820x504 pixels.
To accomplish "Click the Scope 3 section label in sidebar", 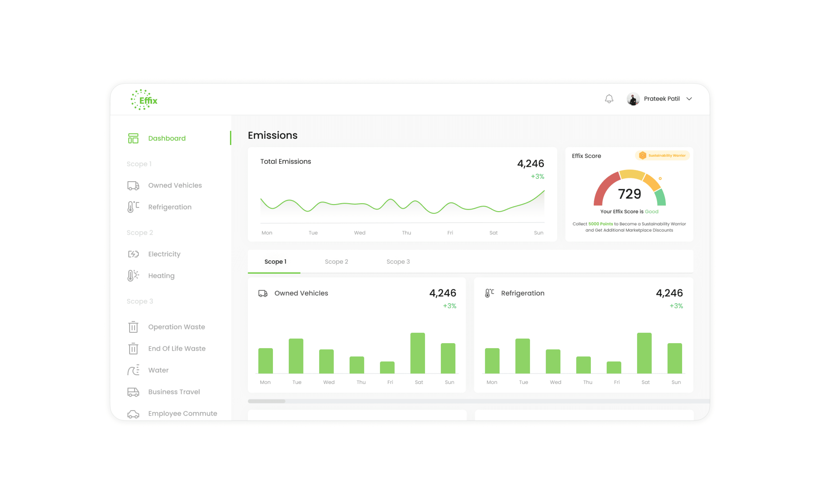I will pyautogui.click(x=140, y=301).
